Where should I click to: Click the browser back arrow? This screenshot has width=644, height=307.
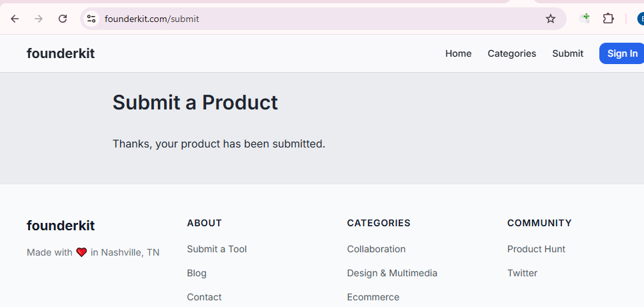[x=15, y=19]
